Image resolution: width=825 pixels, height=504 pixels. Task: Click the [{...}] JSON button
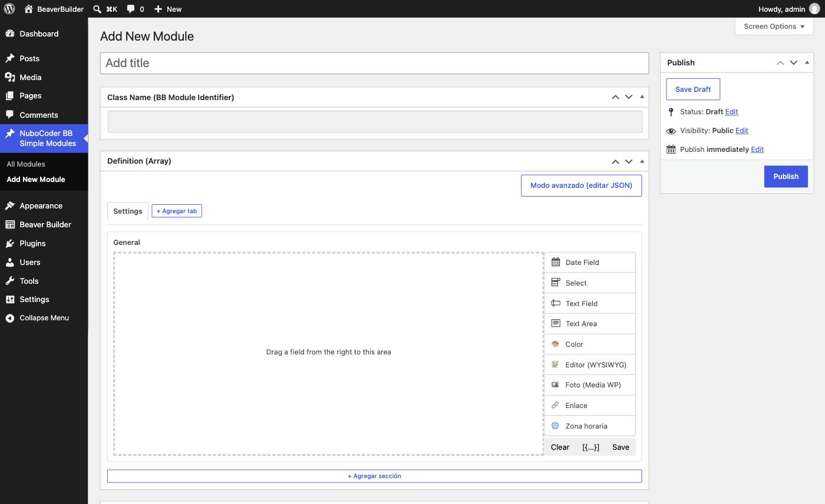click(x=590, y=447)
